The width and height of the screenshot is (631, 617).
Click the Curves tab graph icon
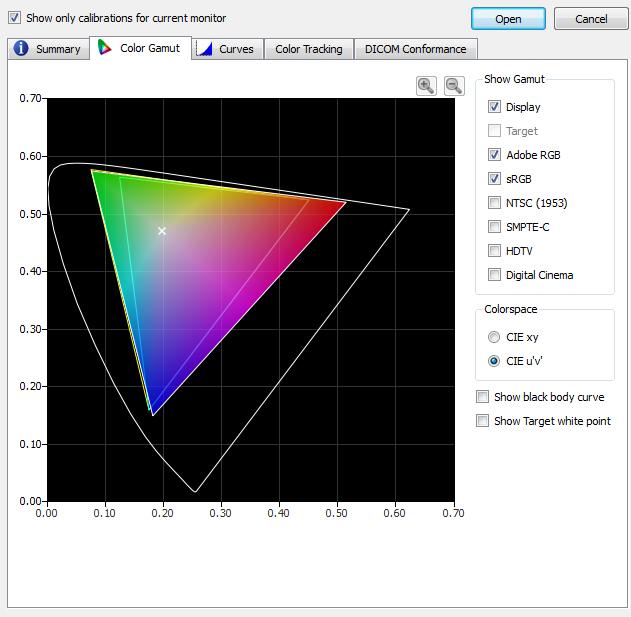click(x=204, y=49)
